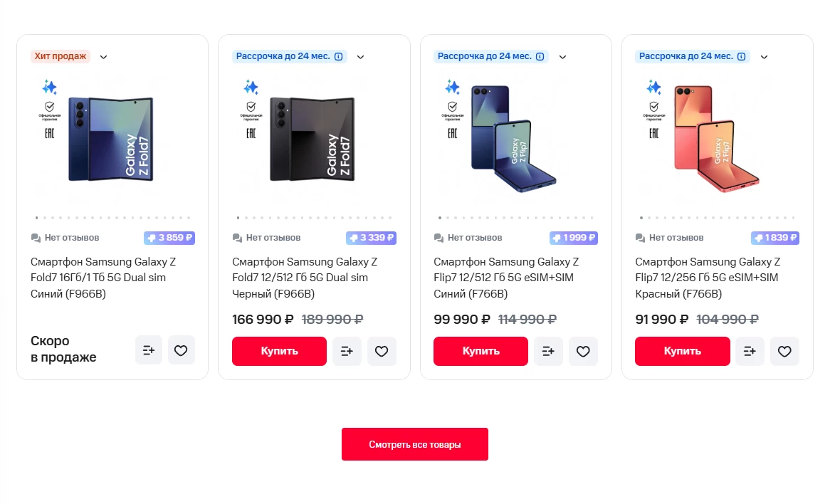Open installment info icon on blue Flip7 card
The width and height of the screenshot is (835, 504).
(540, 56)
